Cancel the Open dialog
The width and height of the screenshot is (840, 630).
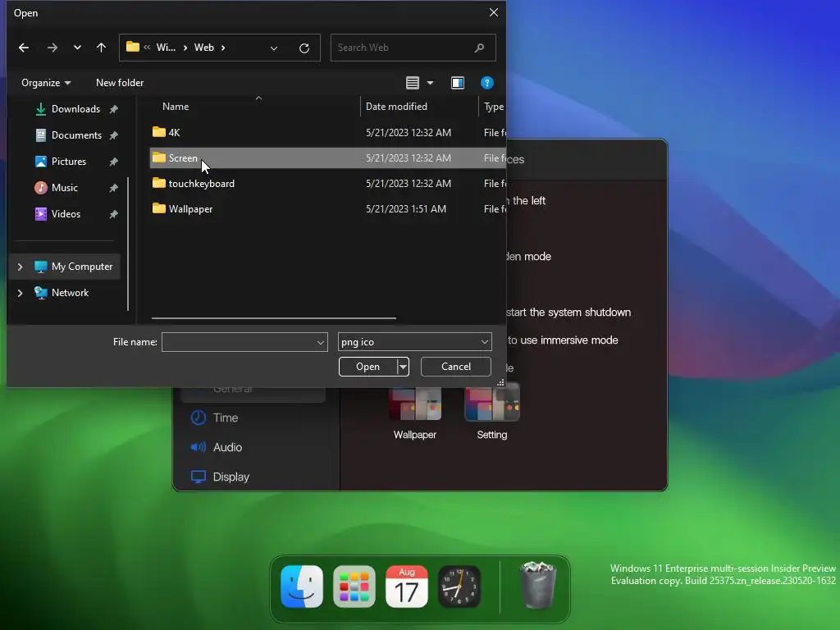tap(456, 367)
